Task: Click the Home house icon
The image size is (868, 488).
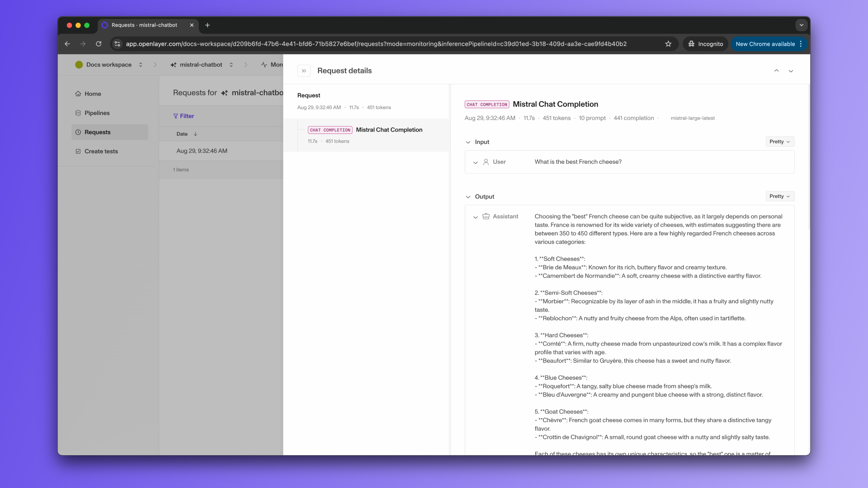Action: point(78,94)
